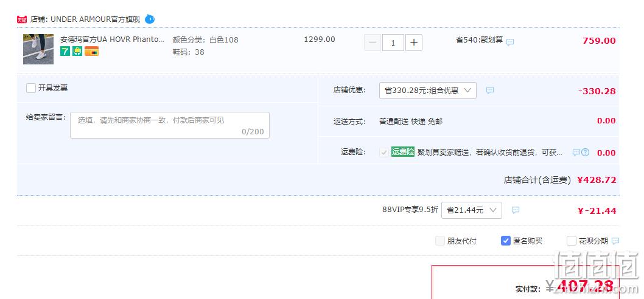Click the 给卖家留言 message text box
The image size is (644, 299).
coord(170,125)
